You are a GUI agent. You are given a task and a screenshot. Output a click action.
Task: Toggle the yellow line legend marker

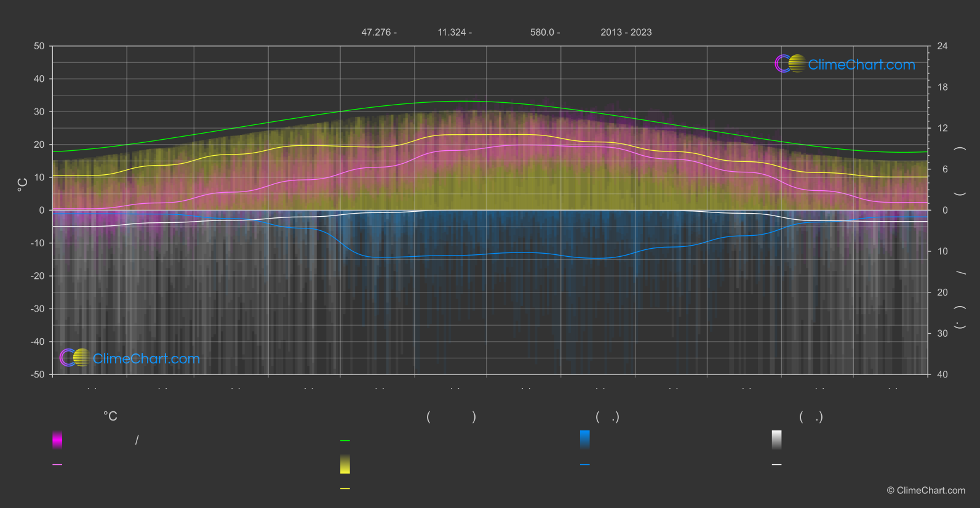(x=345, y=488)
